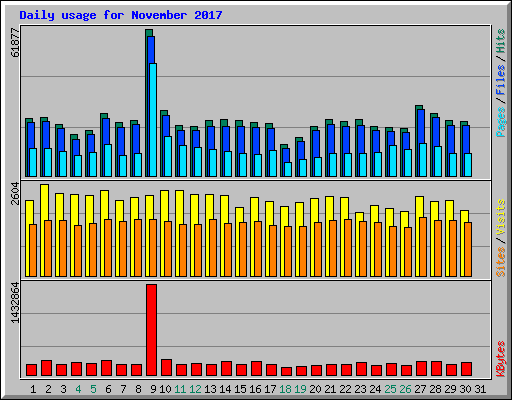Click the KBytes legend label

tap(501, 359)
